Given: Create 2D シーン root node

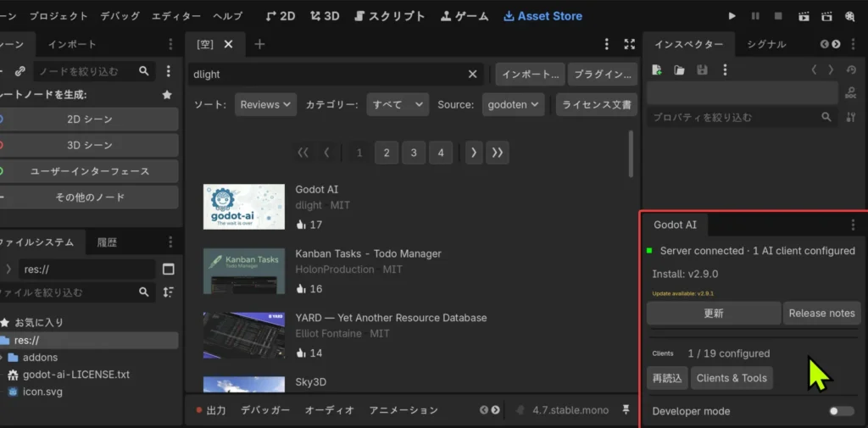Looking at the screenshot, I should point(89,119).
